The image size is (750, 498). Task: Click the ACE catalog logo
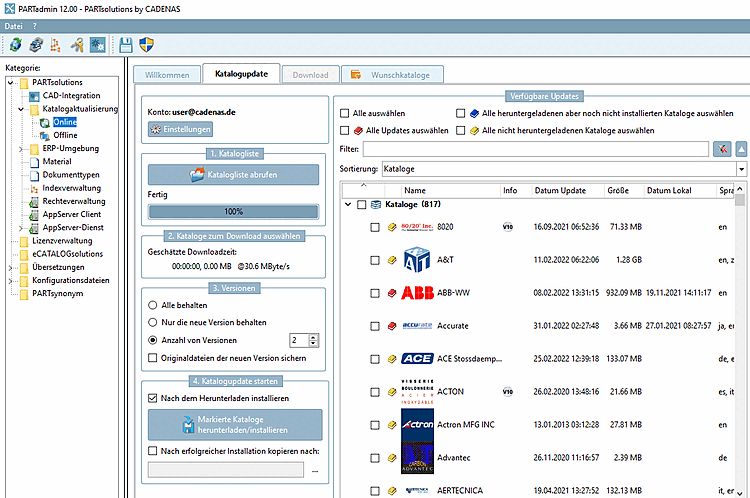(417, 359)
